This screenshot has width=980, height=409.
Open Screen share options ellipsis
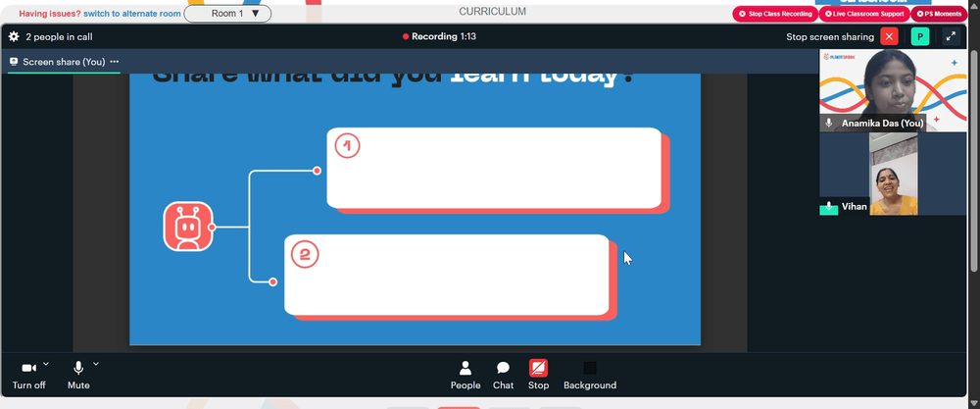(x=115, y=61)
